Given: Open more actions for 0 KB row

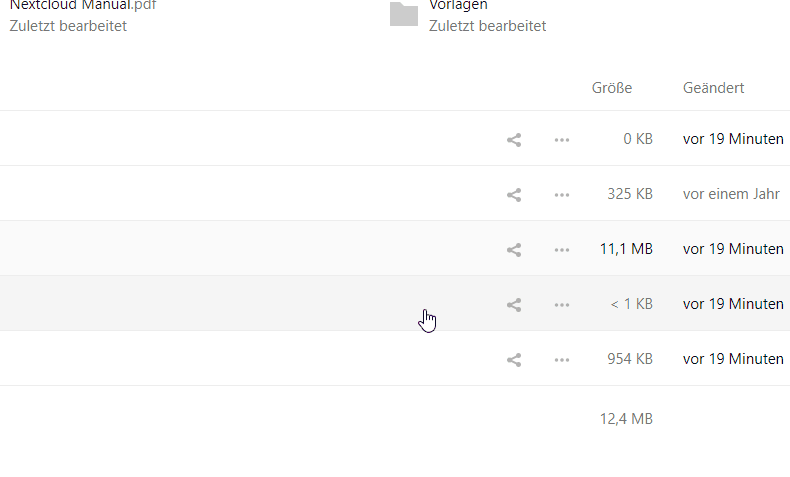Looking at the screenshot, I should pos(562,140).
